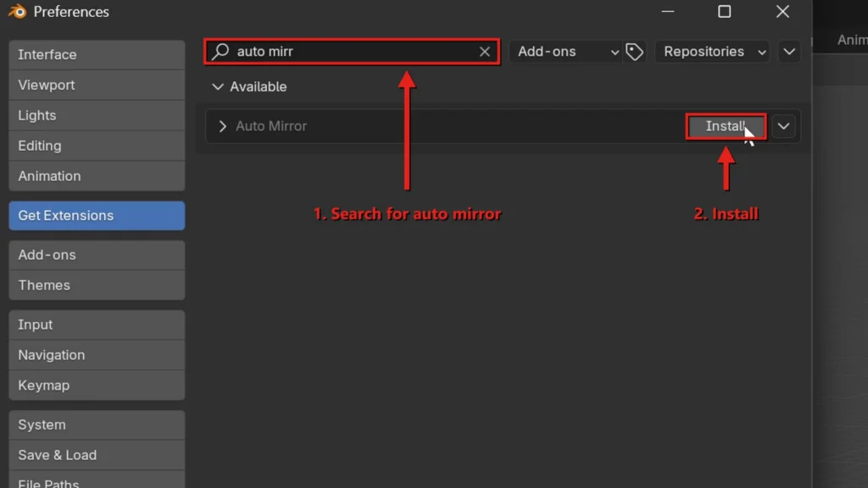Image resolution: width=868 pixels, height=488 pixels.
Task: Maximize the Preferences window
Action: coord(725,12)
